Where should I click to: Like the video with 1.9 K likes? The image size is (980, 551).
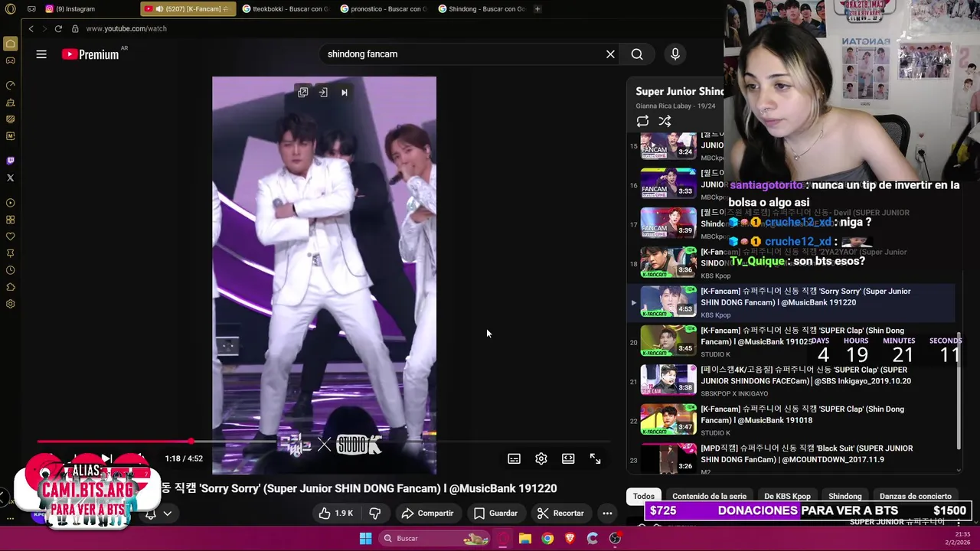point(336,513)
